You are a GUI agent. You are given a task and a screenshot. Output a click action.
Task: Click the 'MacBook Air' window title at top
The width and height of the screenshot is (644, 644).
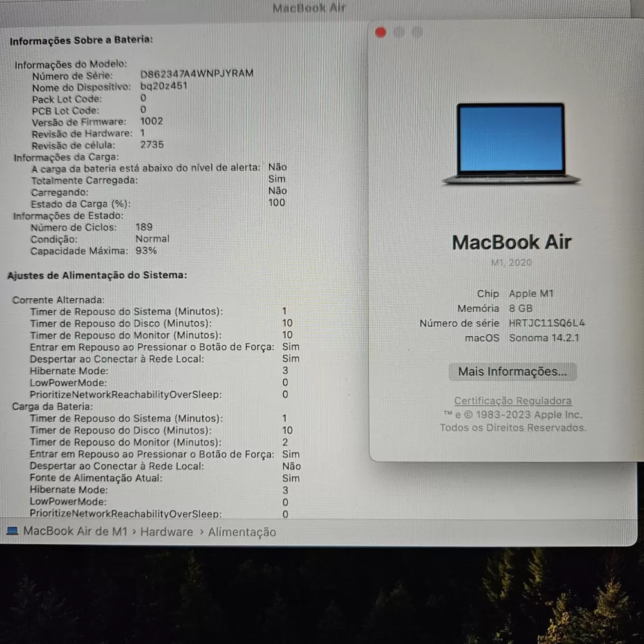(x=309, y=8)
